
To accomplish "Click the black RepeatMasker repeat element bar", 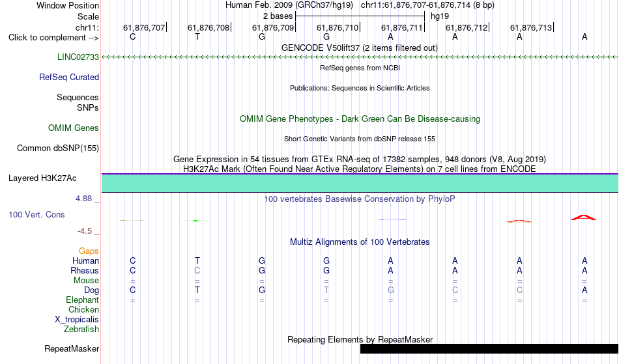I will pos(489,348).
